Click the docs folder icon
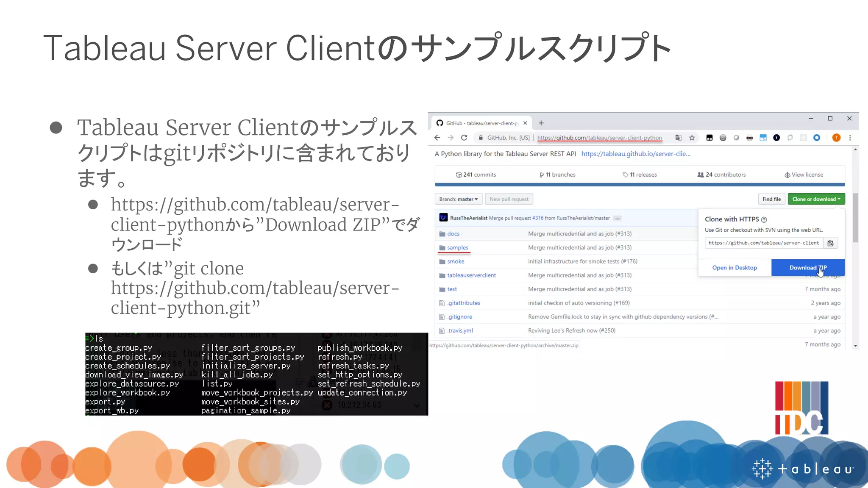The height and width of the screenshot is (488, 868). (x=442, y=234)
